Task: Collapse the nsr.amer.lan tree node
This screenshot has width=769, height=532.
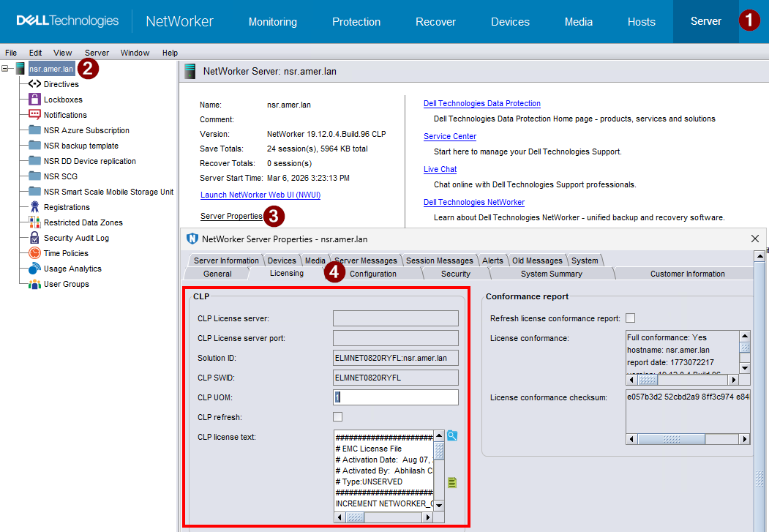Action: [x=6, y=68]
